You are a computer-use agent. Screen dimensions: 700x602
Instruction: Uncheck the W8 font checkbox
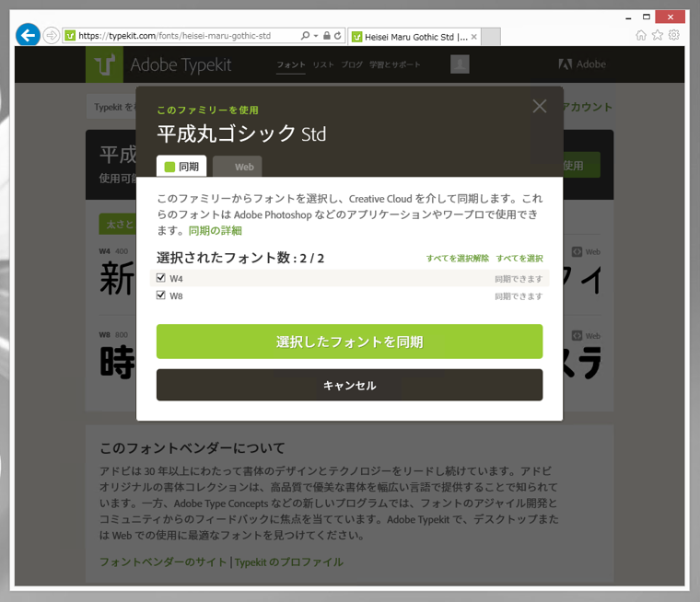click(x=160, y=295)
